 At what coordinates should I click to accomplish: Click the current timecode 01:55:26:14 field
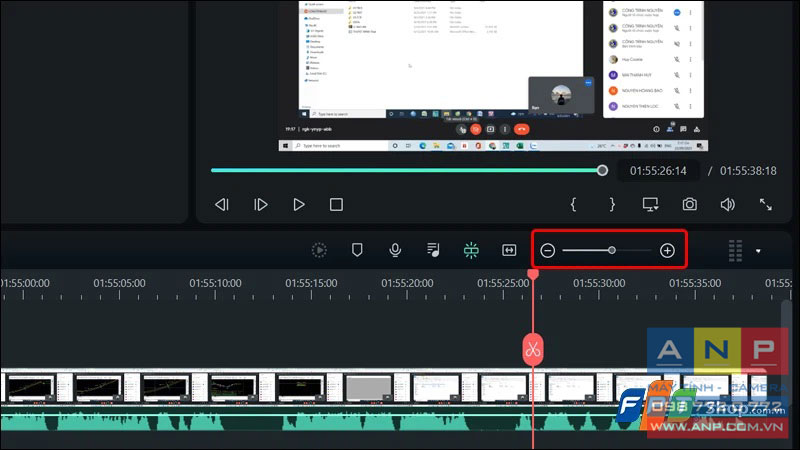[x=658, y=171]
